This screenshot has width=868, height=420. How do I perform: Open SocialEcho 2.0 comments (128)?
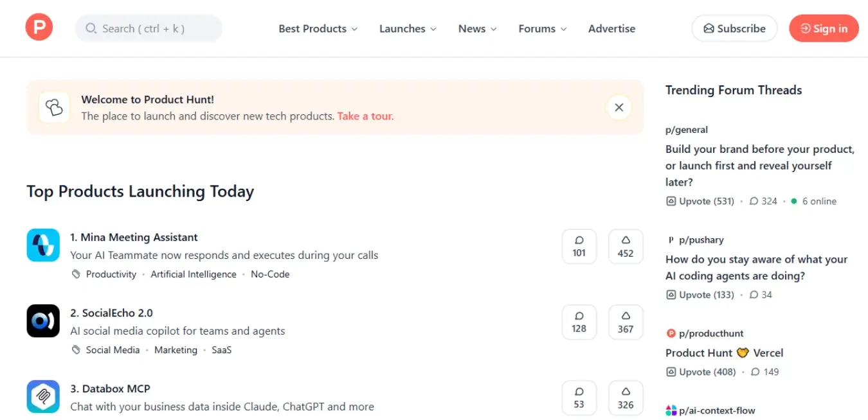579,322
